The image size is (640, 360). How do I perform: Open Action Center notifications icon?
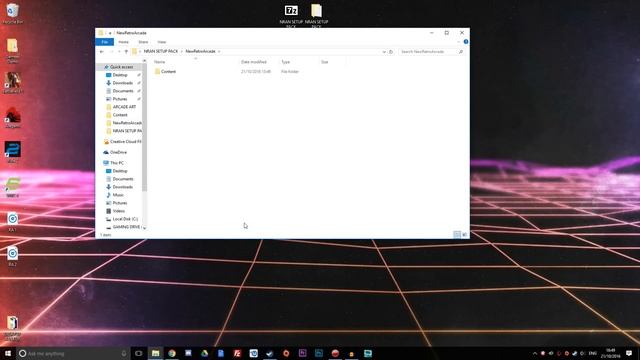[x=629, y=353]
